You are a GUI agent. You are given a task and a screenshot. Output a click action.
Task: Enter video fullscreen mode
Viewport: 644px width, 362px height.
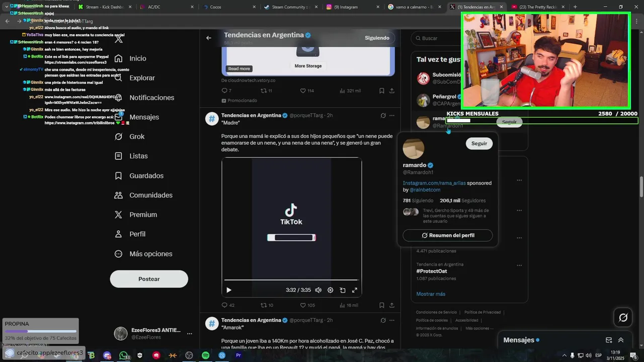(x=355, y=290)
